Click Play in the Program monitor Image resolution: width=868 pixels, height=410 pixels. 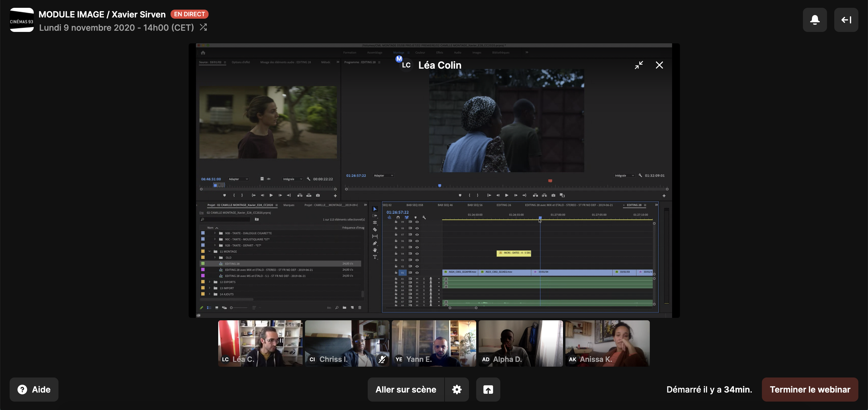tap(506, 195)
